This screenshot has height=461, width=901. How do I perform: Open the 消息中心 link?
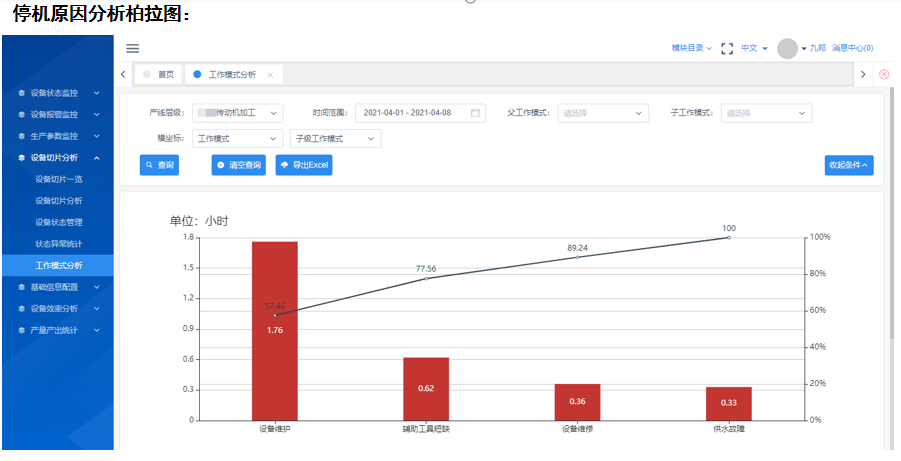[852, 48]
